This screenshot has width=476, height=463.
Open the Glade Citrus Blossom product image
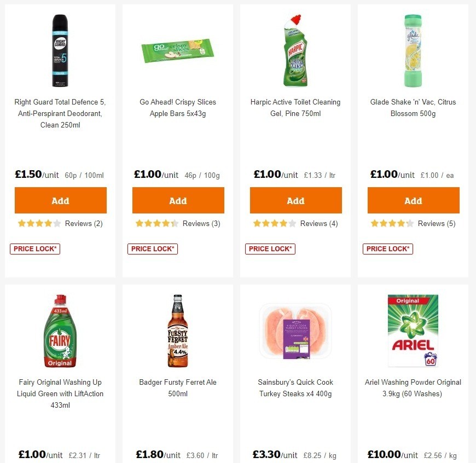[413, 50]
